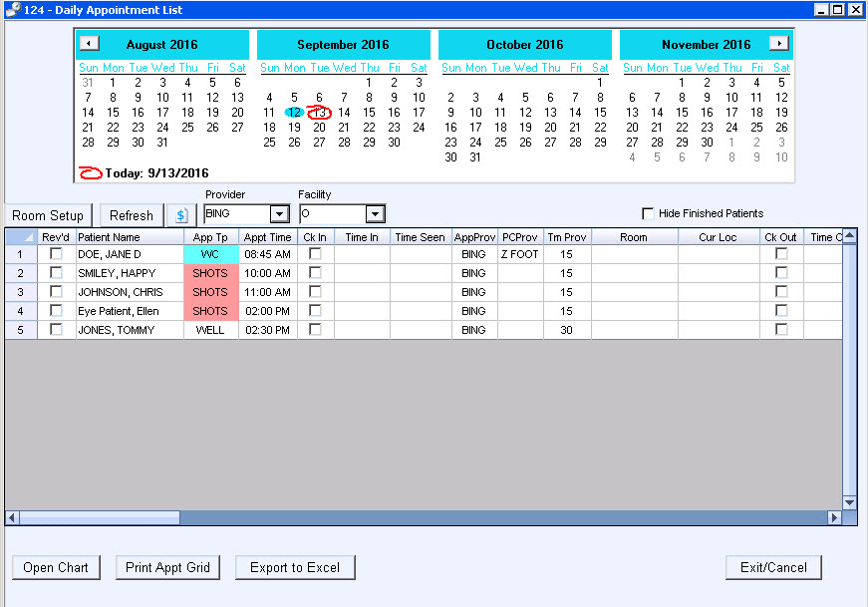Click Exit/Cancel button

pos(773,568)
